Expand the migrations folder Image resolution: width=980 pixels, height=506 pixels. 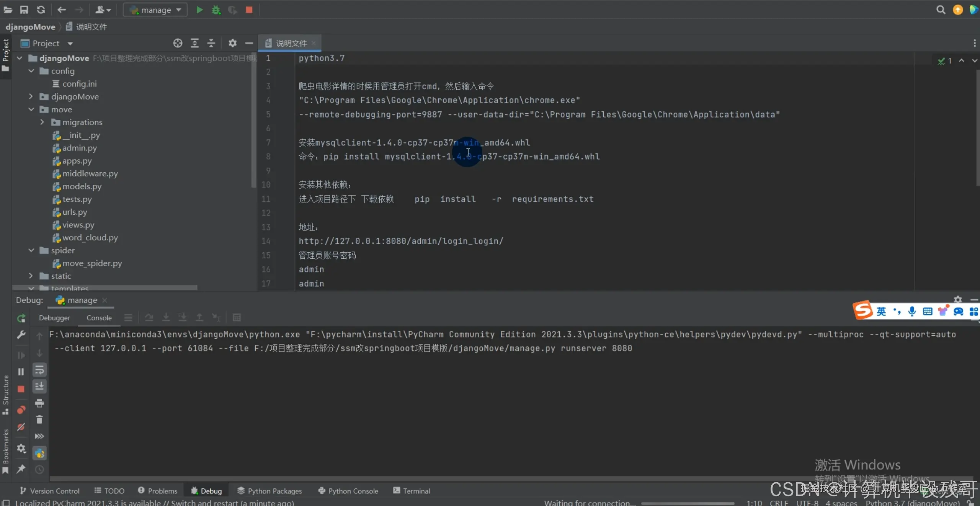click(x=42, y=122)
